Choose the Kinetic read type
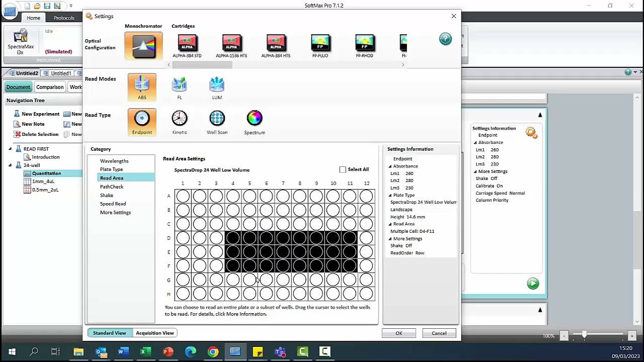This screenshot has width=644, height=362. [180, 122]
